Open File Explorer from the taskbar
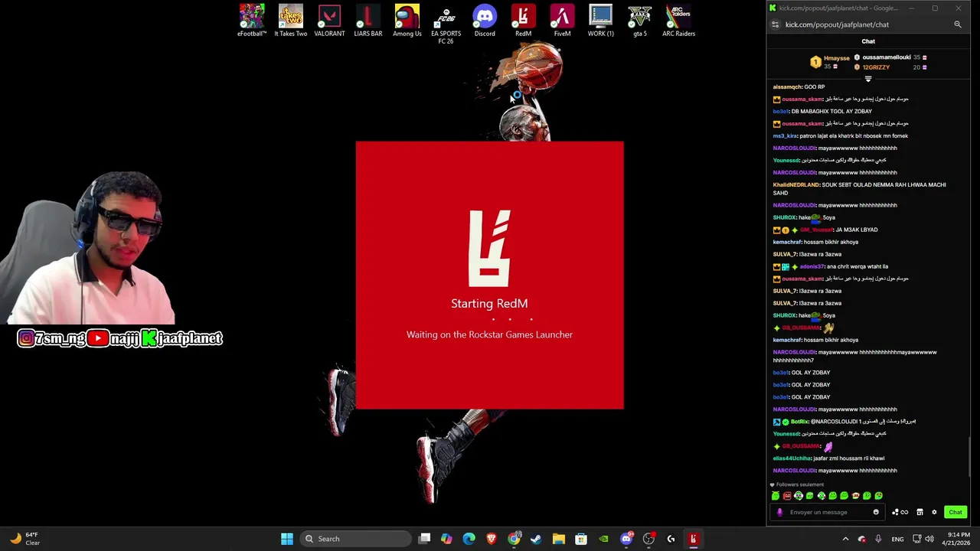 point(559,539)
